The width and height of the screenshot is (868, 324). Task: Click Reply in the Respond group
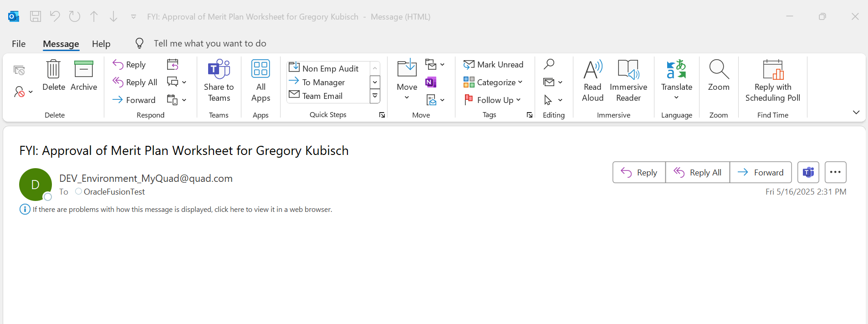point(129,65)
